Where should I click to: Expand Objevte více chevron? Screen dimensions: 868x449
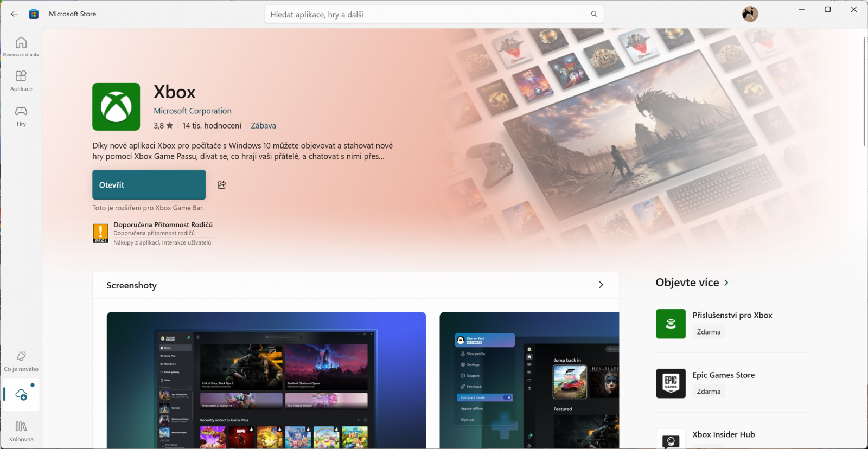coord(726,283)
